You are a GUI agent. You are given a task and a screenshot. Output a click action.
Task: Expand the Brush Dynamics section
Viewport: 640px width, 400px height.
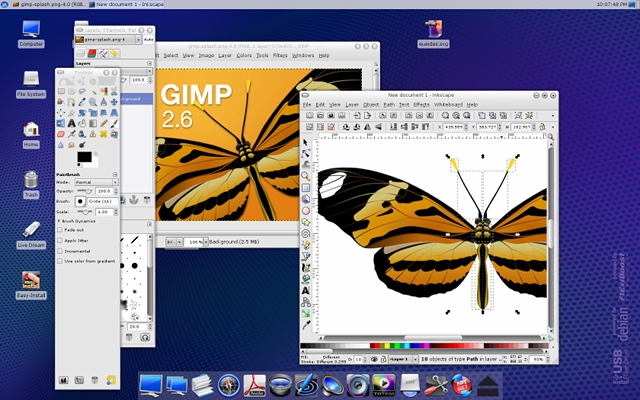pyautogui.click(x=59, y=221)
